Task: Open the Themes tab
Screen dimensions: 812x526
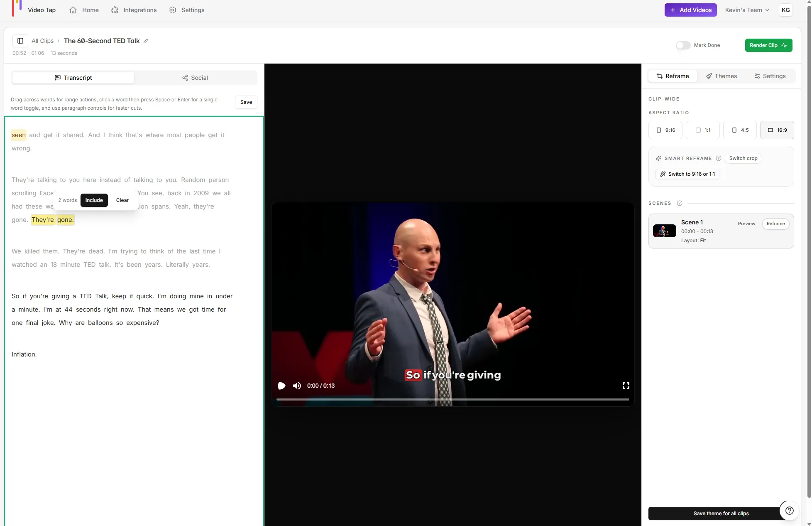Action: pyautogui.click(x=722, y=76)
